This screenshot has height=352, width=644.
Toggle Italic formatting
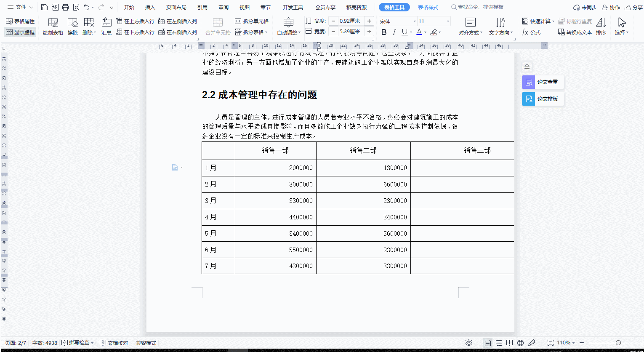pyautogui.click(x=394, y=32)
